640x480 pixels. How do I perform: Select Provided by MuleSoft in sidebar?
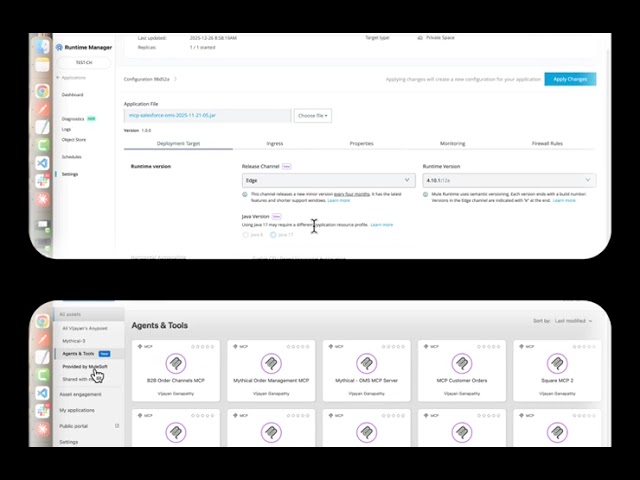pyautogui.click(x=85, y=367)
